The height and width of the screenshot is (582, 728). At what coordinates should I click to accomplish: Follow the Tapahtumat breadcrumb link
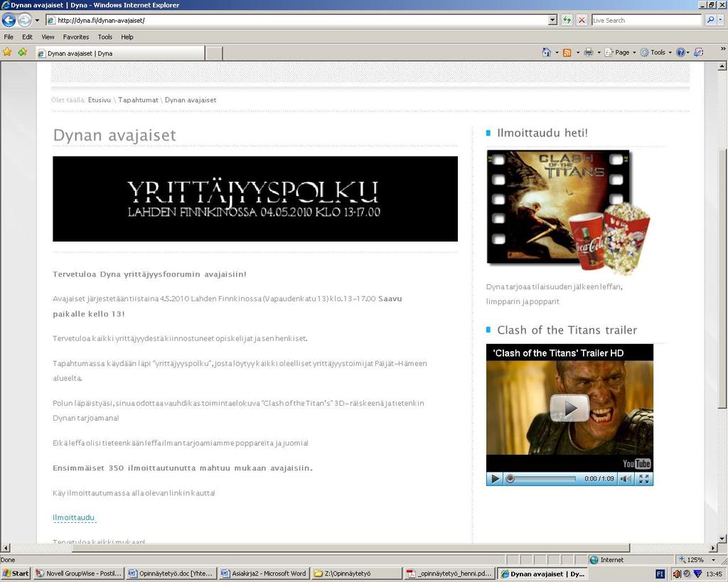138,99
